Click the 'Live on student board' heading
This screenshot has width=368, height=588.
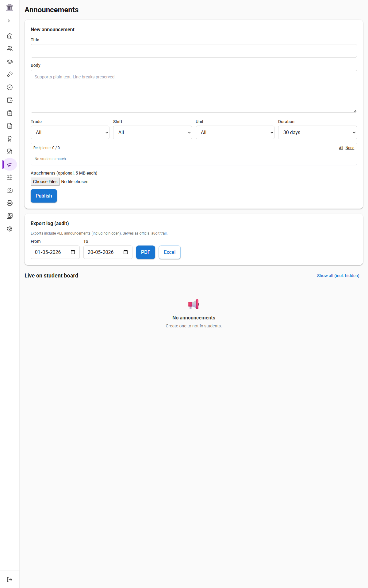[x=51, y=276]
